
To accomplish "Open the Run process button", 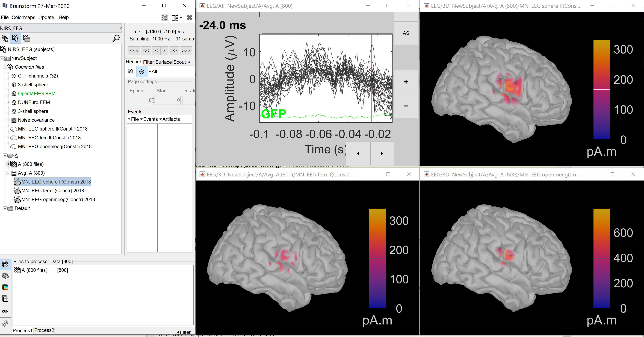I will click(5, 311).
